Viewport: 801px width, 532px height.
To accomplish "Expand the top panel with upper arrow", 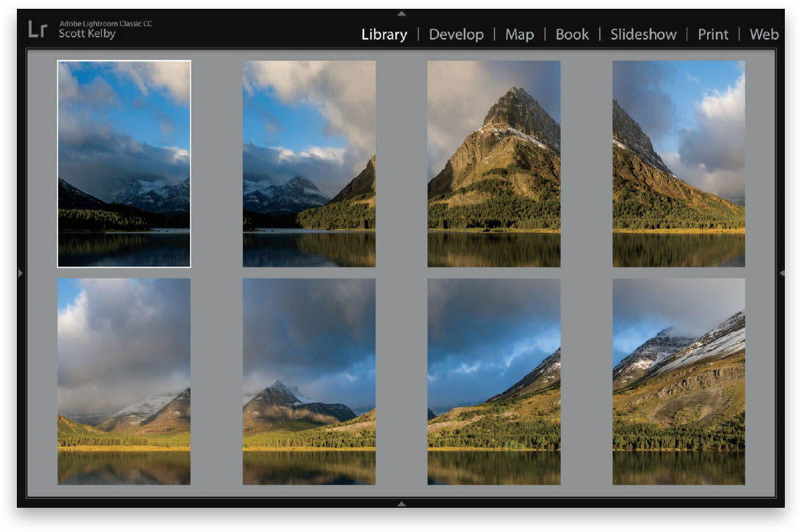I will coord(402,13).
